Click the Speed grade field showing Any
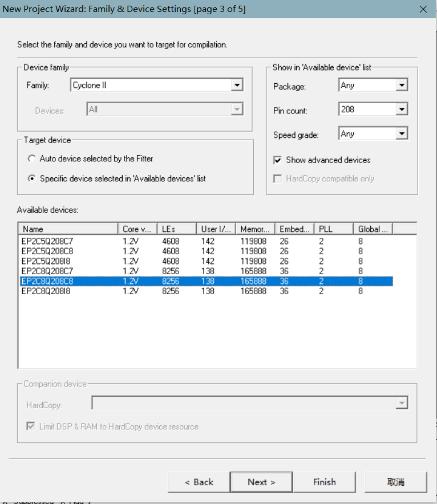The image size is (437, 504). tap(367, 133)
